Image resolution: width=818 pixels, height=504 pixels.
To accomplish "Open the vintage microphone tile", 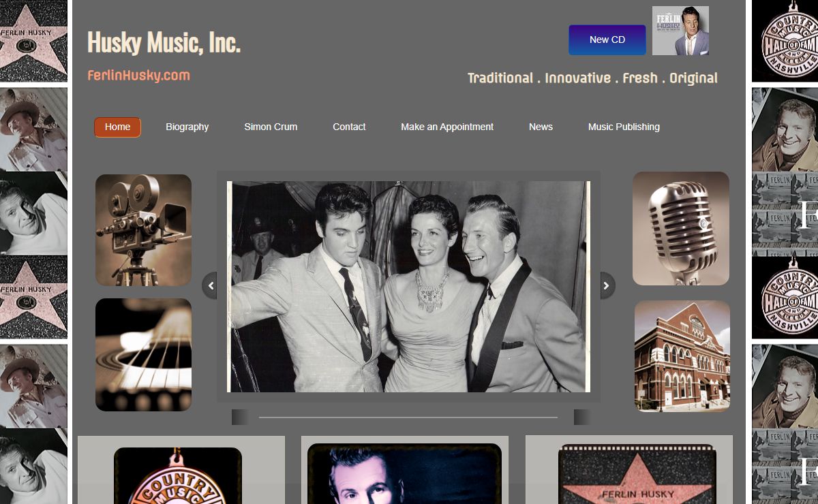I will point(681,228).
